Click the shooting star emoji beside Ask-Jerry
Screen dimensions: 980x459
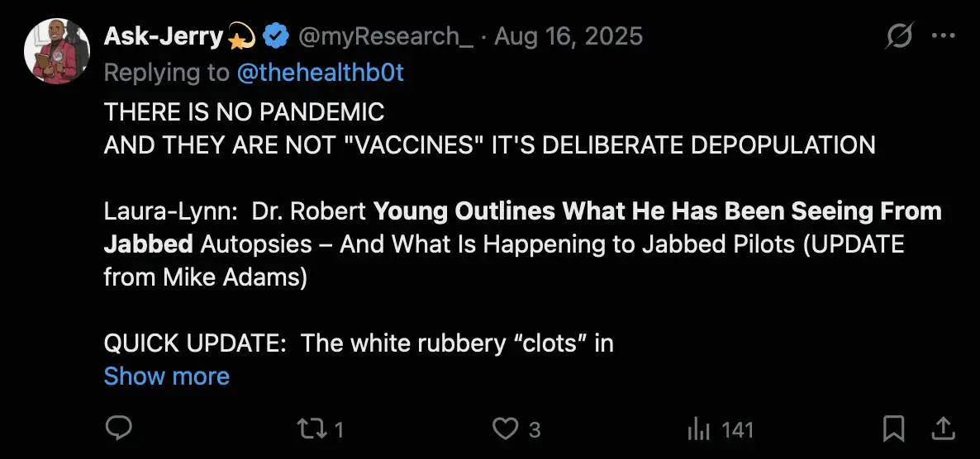point(241,36)
